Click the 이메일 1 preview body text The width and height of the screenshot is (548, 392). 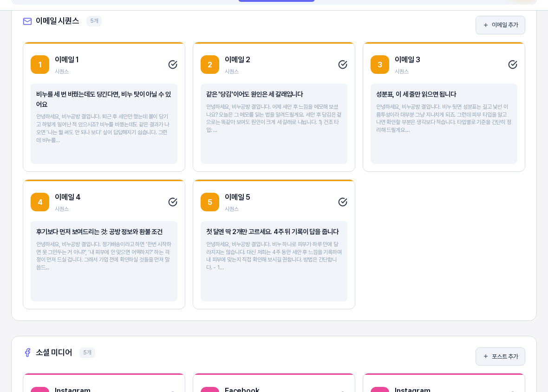click(x=103, y=128)
